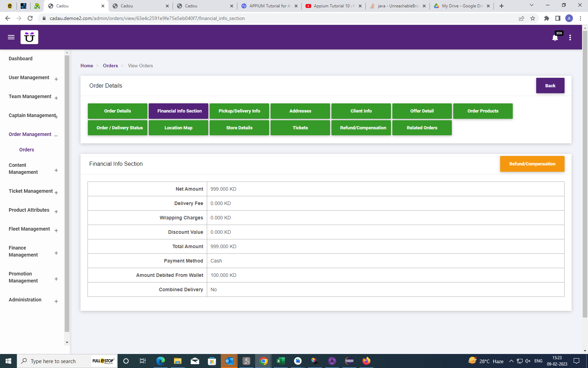Open the hamburger menu in the header
This screenshot has height=368, width=588.
11,37
